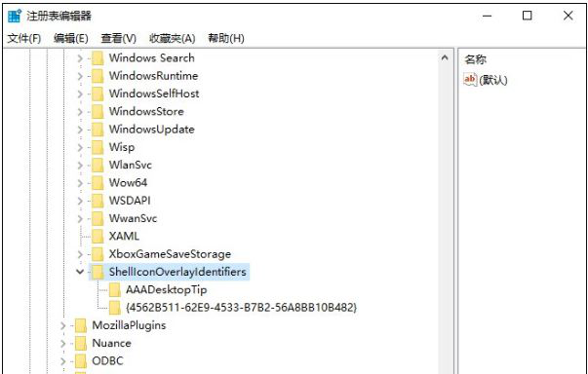The width and height of the screenshot is (588, 374).
Task: Open the 文件(F) menu
Action: pyautogui.click(x=24, y=38)
